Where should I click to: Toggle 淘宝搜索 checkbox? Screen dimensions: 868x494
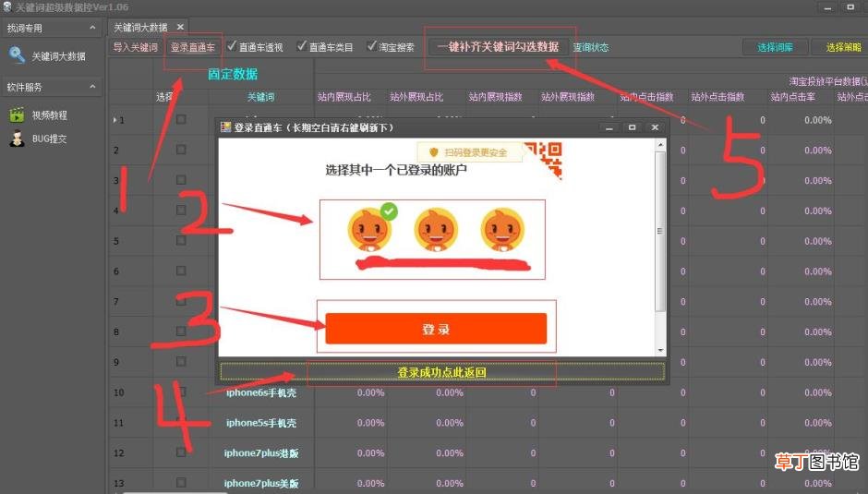(372, 45)
